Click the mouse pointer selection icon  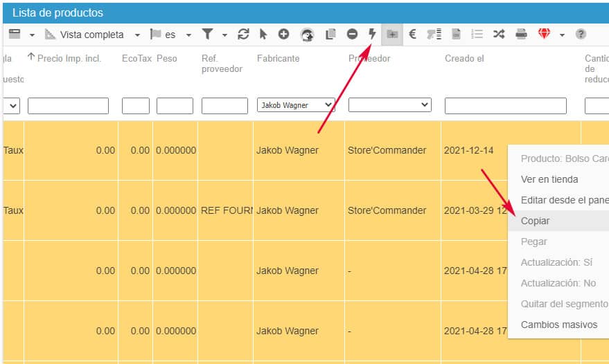263,34
